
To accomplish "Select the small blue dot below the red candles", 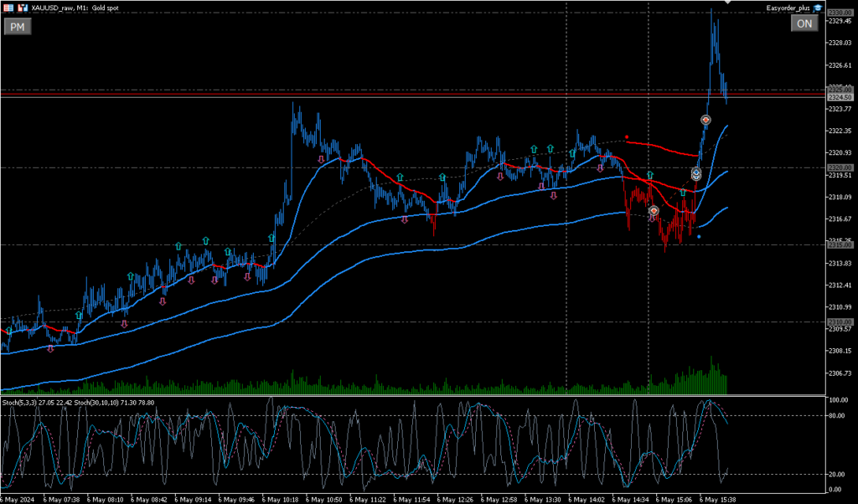I will pos(699,237).
